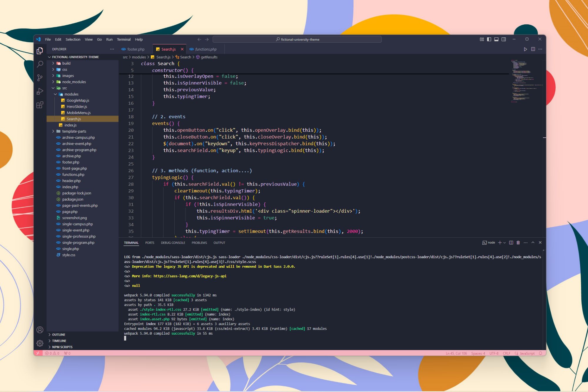Viewport: 588px width, 392px height.
Task: Click the legacy JS API deprecation link
Action: click(188, 276)
